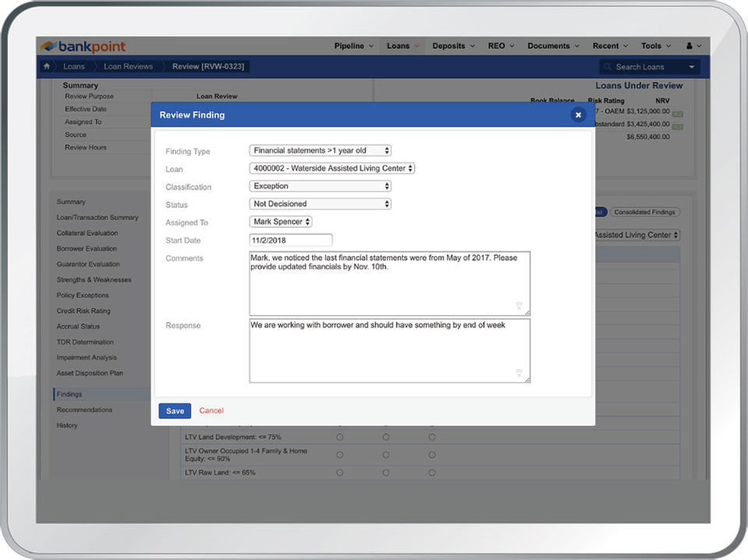Click the Loans breadcrumb
748x560 pixels.
[74, 66]
